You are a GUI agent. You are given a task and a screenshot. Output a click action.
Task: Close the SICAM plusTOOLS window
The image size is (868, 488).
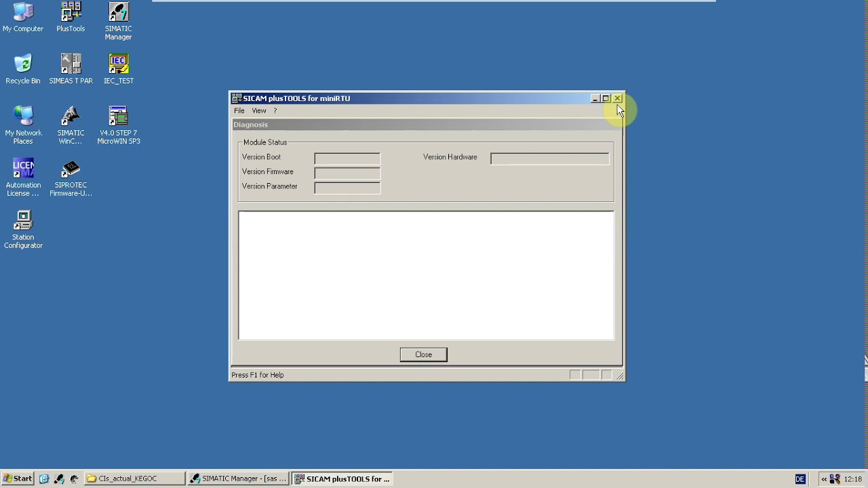click(617, 98)
